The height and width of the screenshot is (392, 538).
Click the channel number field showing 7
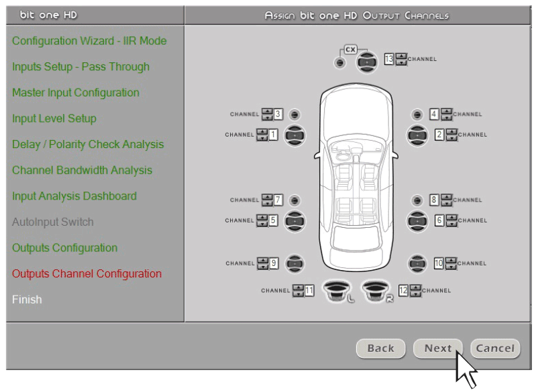pos(278,200)
